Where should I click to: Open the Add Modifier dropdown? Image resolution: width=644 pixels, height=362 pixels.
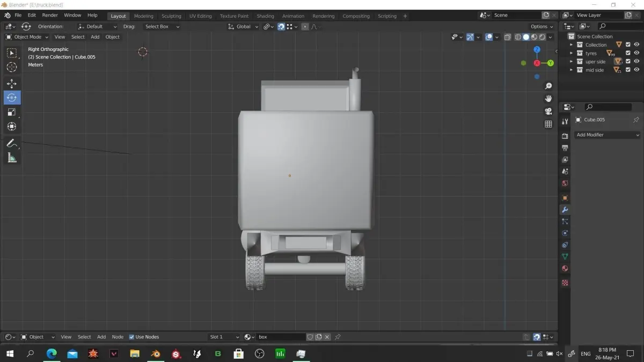(x=607, y=135)
